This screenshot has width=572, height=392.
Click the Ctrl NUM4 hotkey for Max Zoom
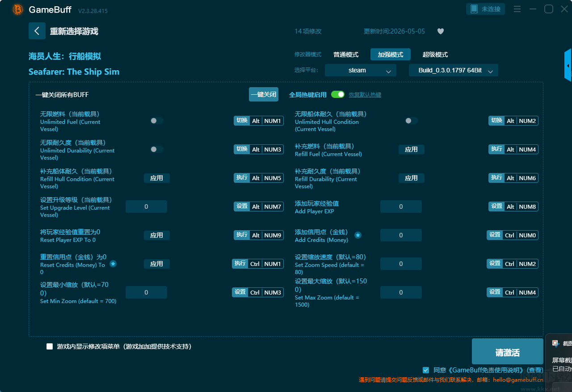pos(513,292)
